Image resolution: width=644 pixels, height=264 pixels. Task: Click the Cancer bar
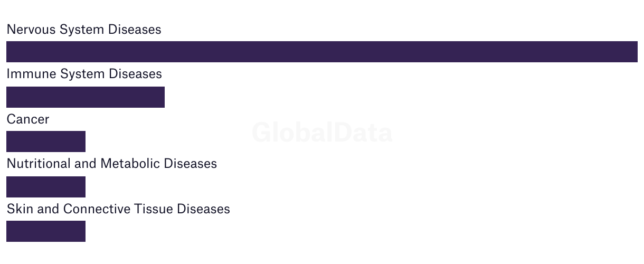[46, 142]
